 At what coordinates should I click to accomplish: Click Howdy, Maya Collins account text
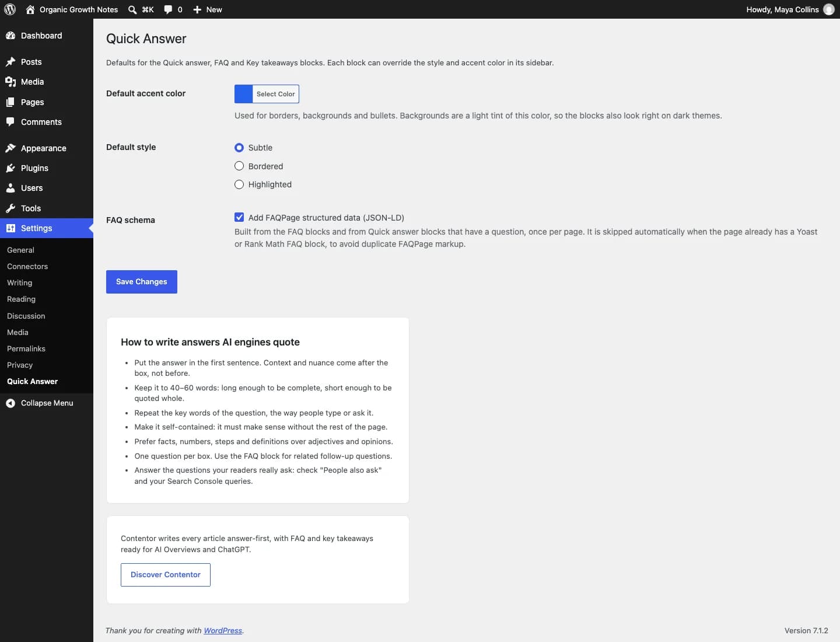pos(782,9)
